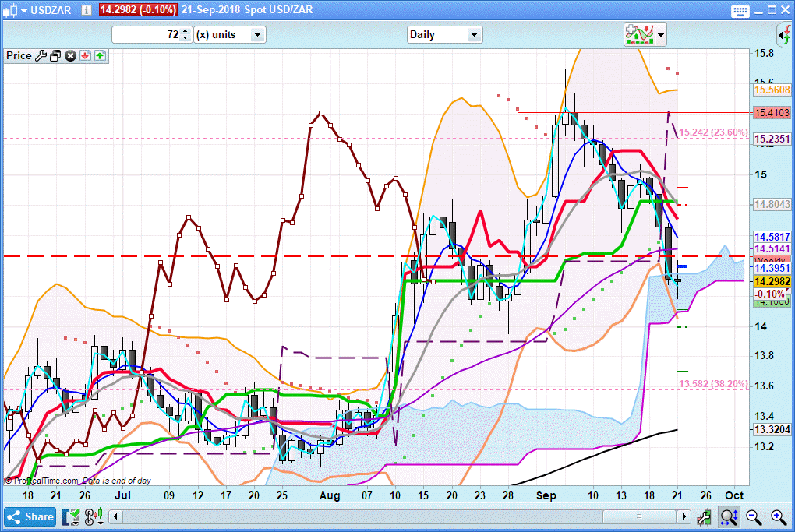
Task: Click the right arrow of horizontal scrollbar
Action: point(684,516)
